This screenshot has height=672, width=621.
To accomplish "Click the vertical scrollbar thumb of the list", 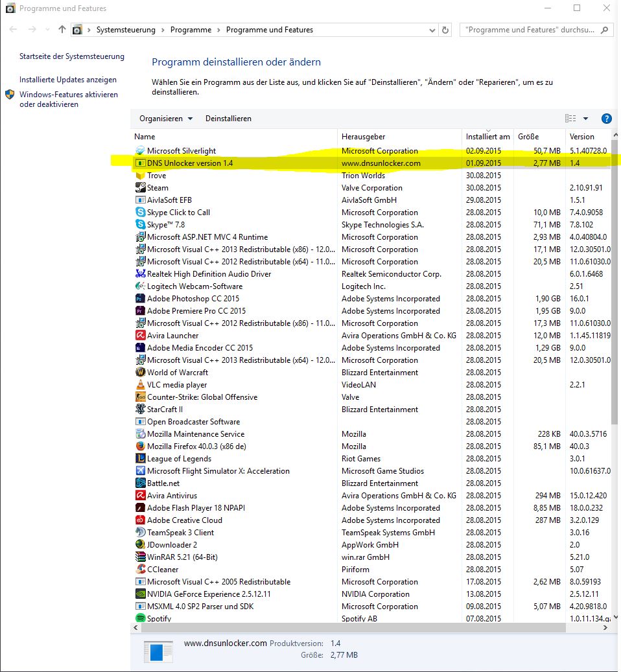I will click(x=614, y=283).
